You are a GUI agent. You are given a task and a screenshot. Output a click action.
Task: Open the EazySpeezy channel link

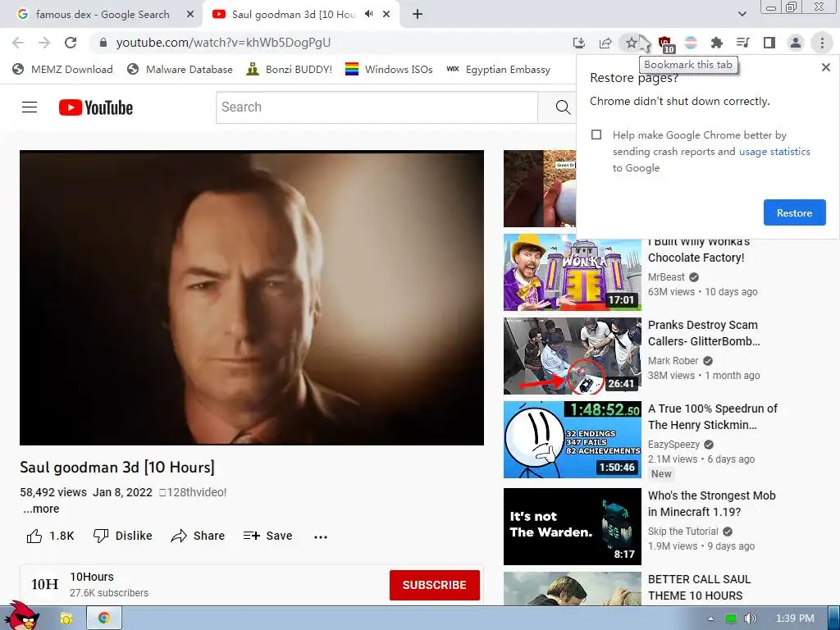tap(673, 444)
